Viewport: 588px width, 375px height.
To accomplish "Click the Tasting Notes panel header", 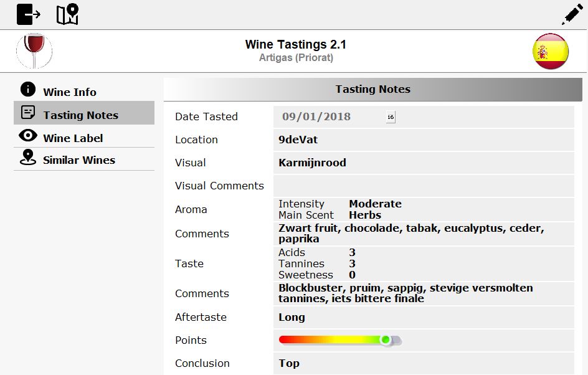I will point(372,89).
